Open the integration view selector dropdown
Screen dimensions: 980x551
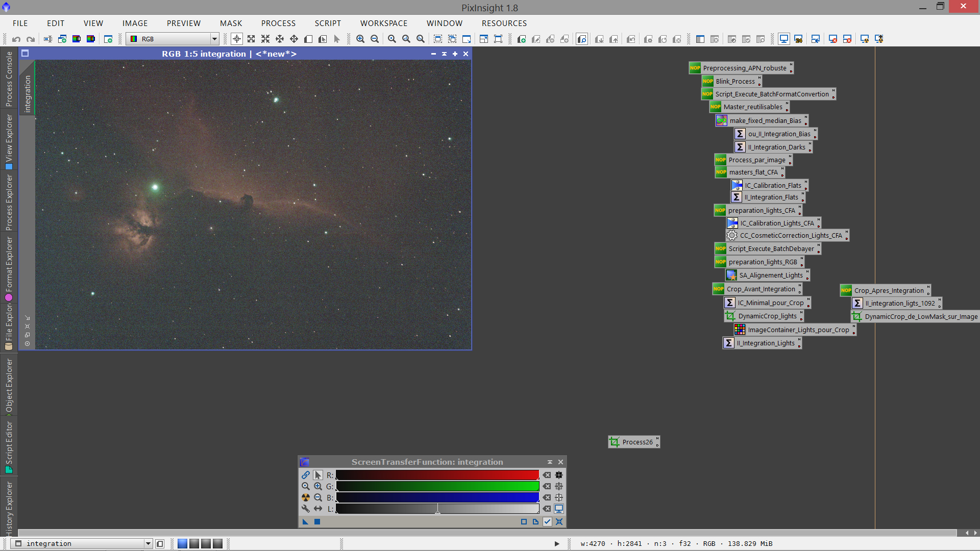pyautogui.click(x=148, y=543)
